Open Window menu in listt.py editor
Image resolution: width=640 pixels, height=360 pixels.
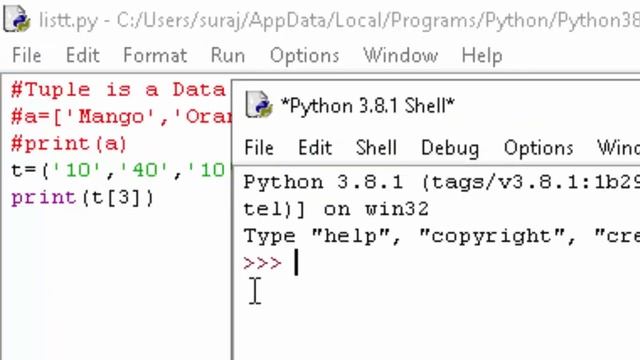(x=400, y=55)
